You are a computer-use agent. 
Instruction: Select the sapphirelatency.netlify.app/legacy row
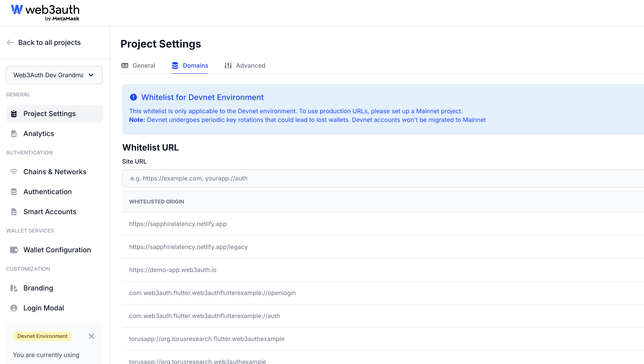pos(383,247)
